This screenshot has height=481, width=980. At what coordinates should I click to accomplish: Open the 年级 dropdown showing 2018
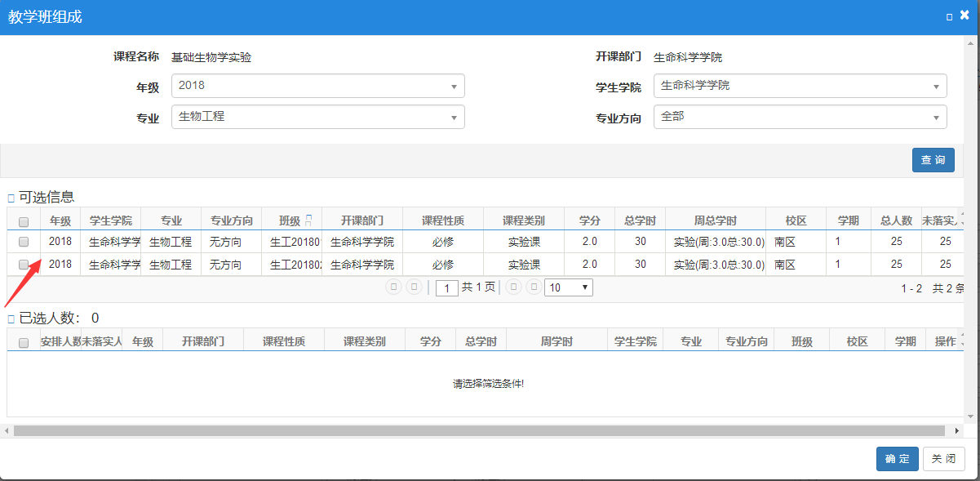pyautogui.click(x=317, y=86)
